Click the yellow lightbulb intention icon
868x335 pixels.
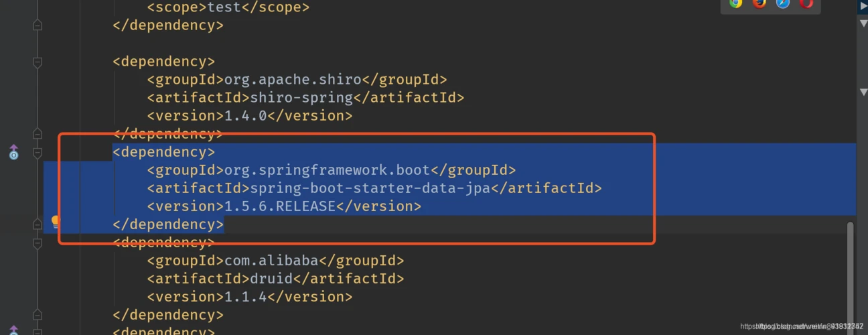pos(56,221)
